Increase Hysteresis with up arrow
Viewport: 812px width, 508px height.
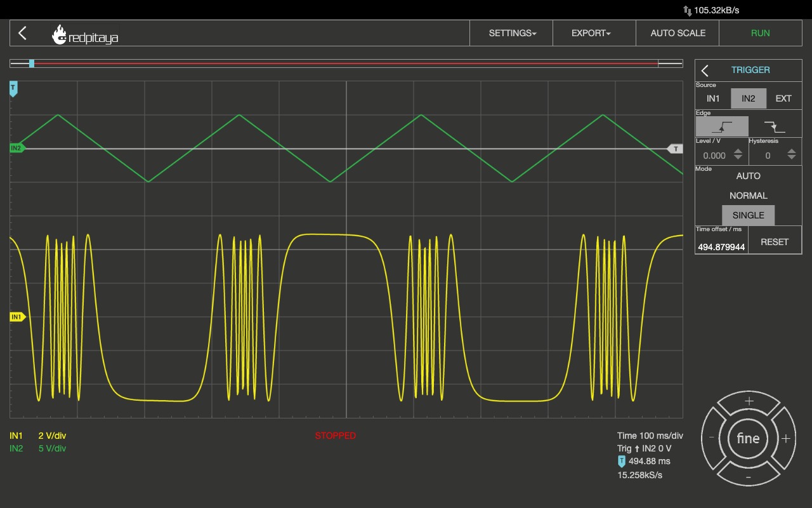[792, 152]
